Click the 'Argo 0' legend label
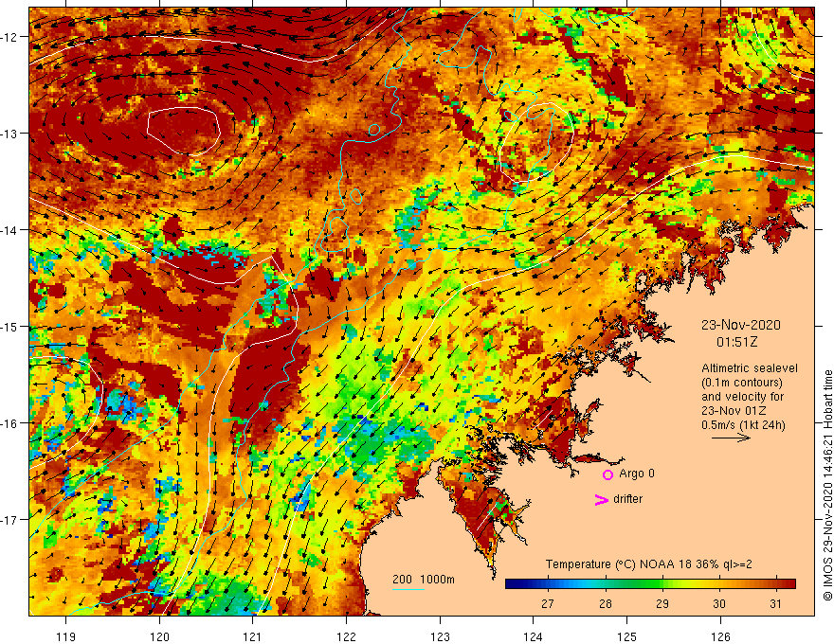 pyautogui.click(x=637, y=474)
